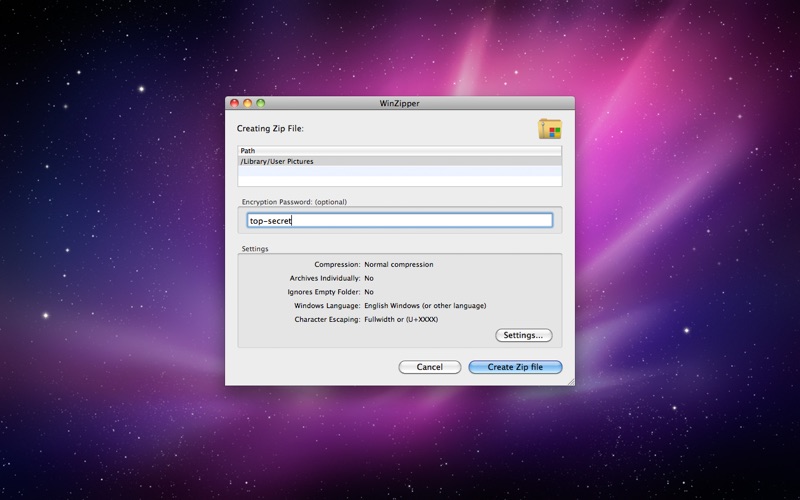Click the Normal compression value
Image resolution: width=800 pixels, height=500 pixels.
(x=399, y=264)
